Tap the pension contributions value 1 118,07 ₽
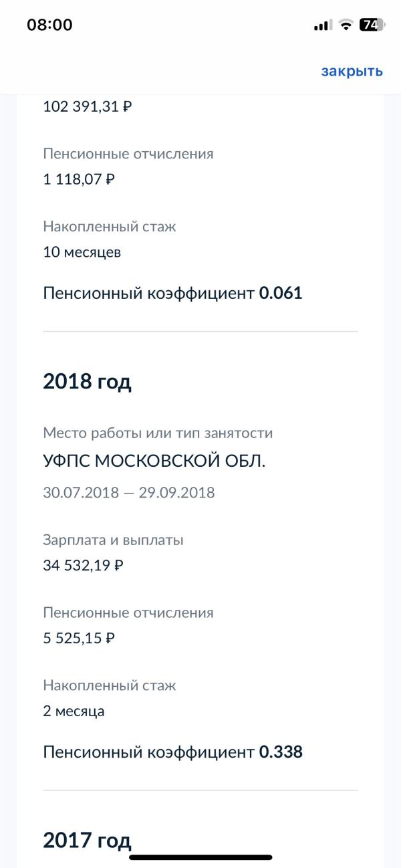The height and width of the screenshot is (868, 401). 79,179
